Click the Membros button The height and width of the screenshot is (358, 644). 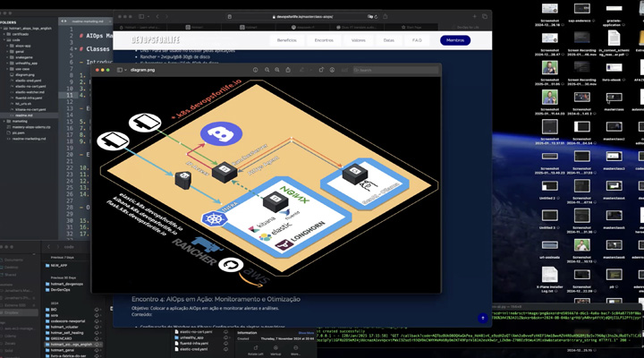455,40
